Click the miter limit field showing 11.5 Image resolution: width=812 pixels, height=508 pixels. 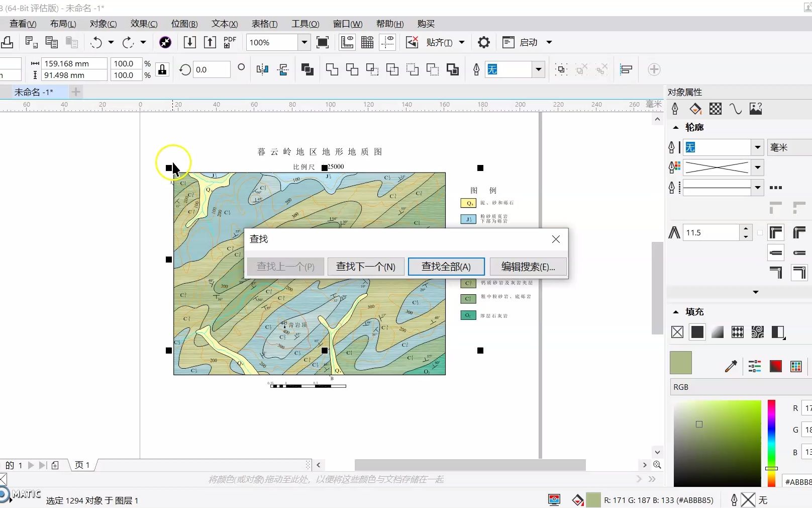(712, 232)
